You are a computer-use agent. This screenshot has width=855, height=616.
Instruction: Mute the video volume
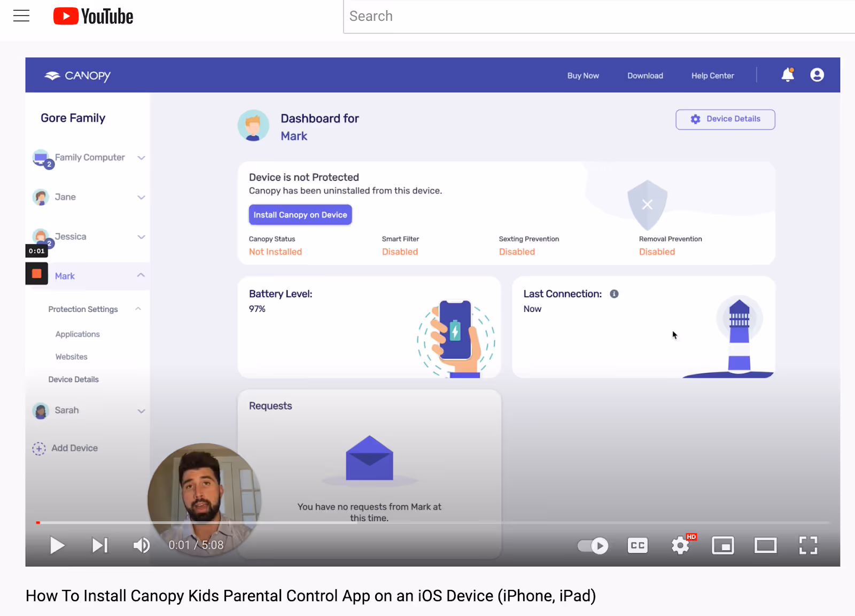point(142,545)
